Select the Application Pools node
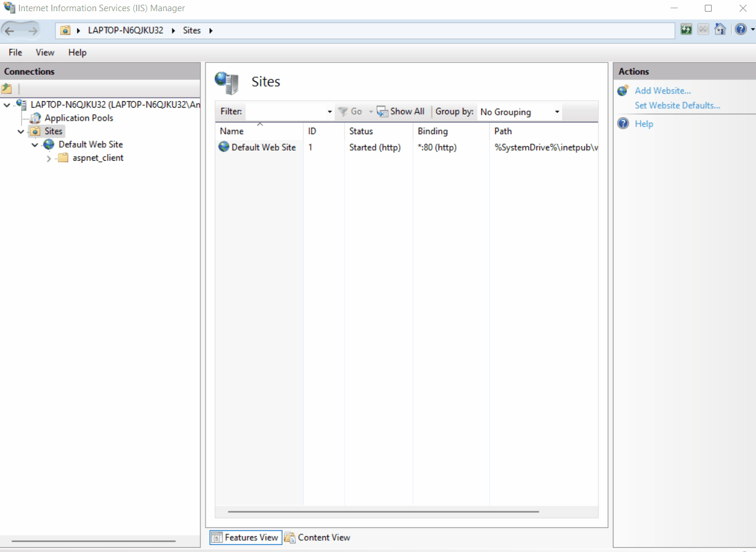This screenshot has height=552, width=756. tap(78, 118)
